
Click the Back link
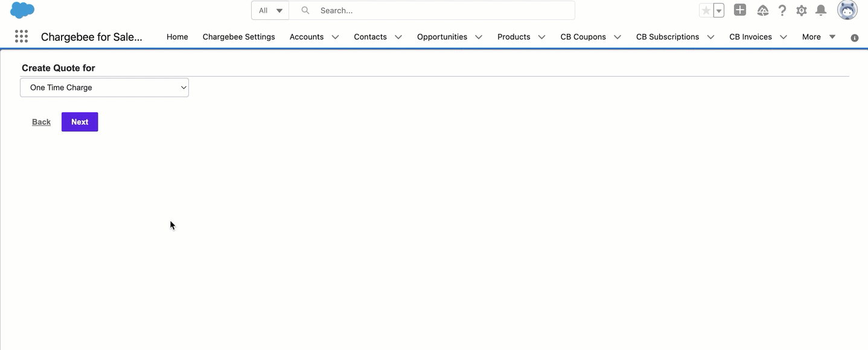click(41, 122)
